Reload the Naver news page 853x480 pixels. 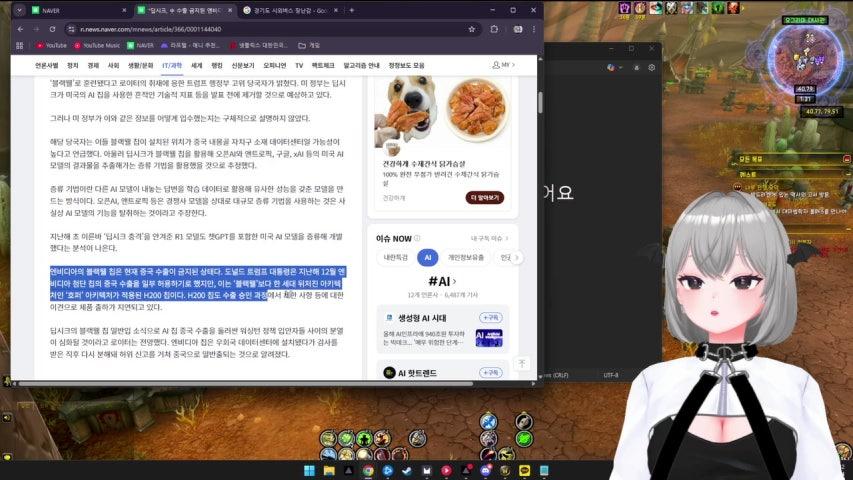click(x=52, y=29)
